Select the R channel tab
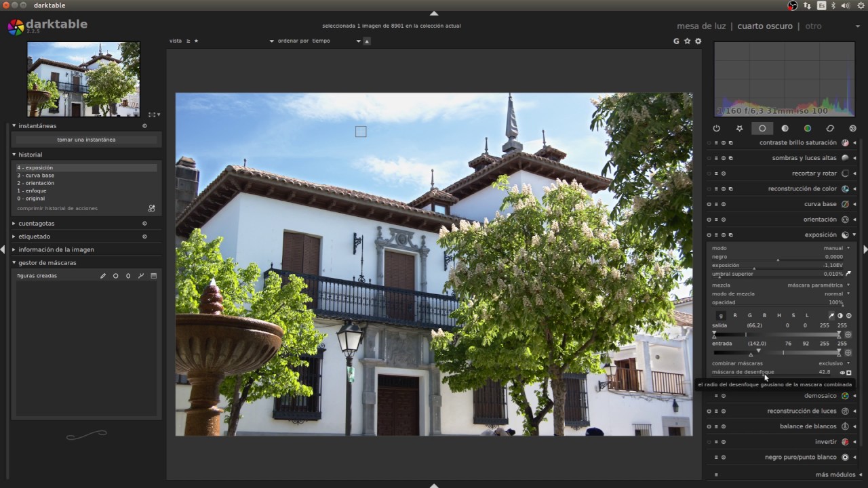868x488 pixels. click(735, 315)
